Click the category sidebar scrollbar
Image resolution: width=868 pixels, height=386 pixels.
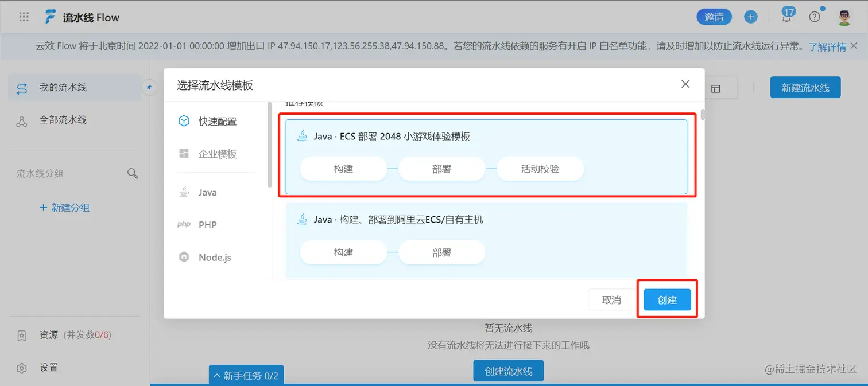pyautogui.click(x=270, y=145)
